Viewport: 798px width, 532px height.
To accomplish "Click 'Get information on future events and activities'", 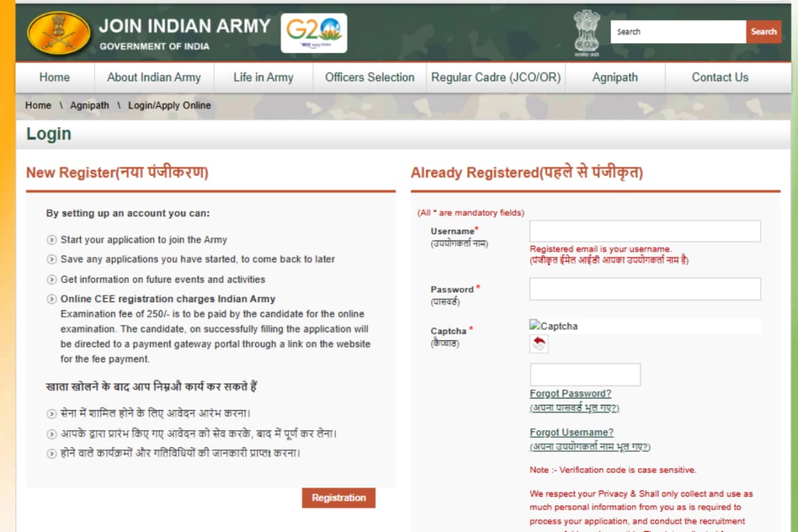I will 163,279.
